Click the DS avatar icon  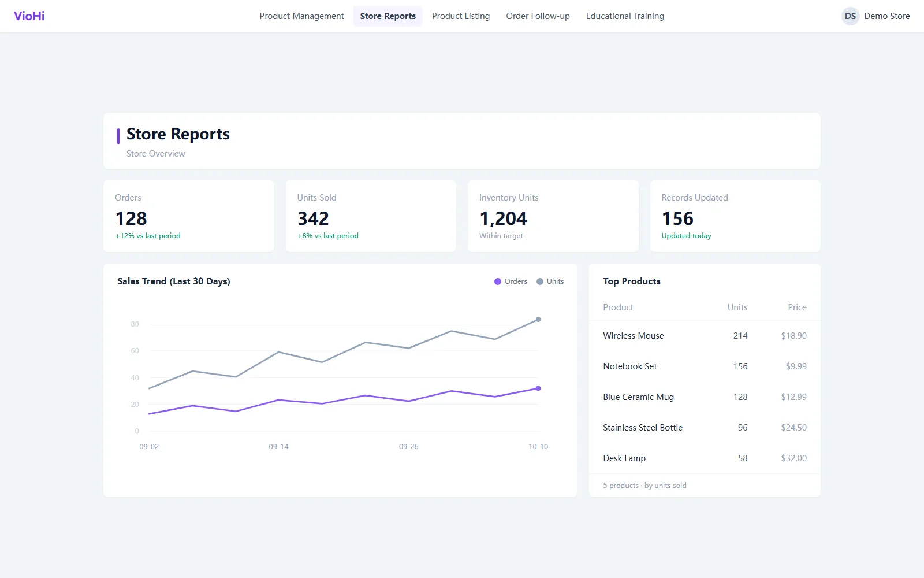850,16
